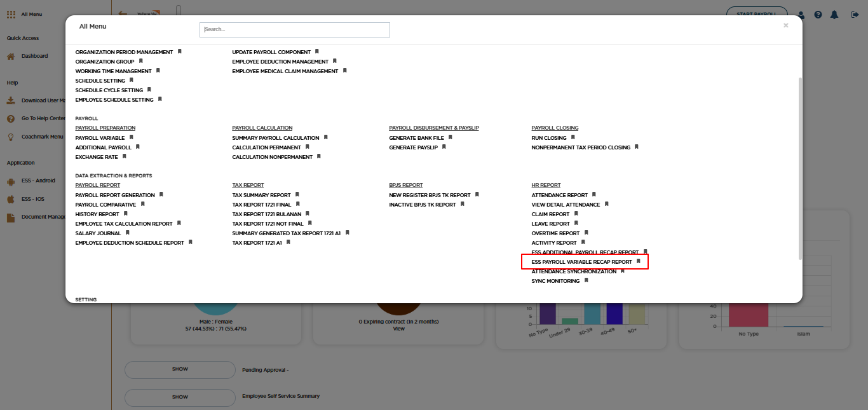868x410 pixels.
Task: Open Leave Report menu item
Action: point(551,224)
